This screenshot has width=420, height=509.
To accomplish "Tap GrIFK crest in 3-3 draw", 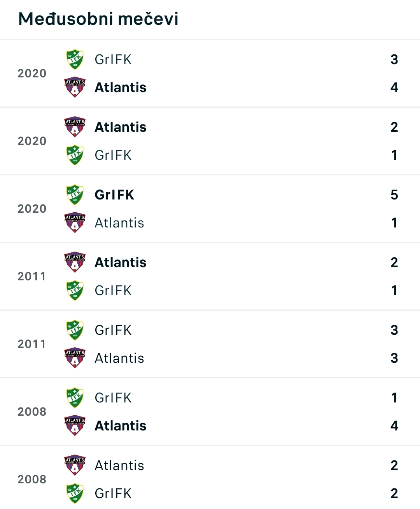I will click(75, 330).
